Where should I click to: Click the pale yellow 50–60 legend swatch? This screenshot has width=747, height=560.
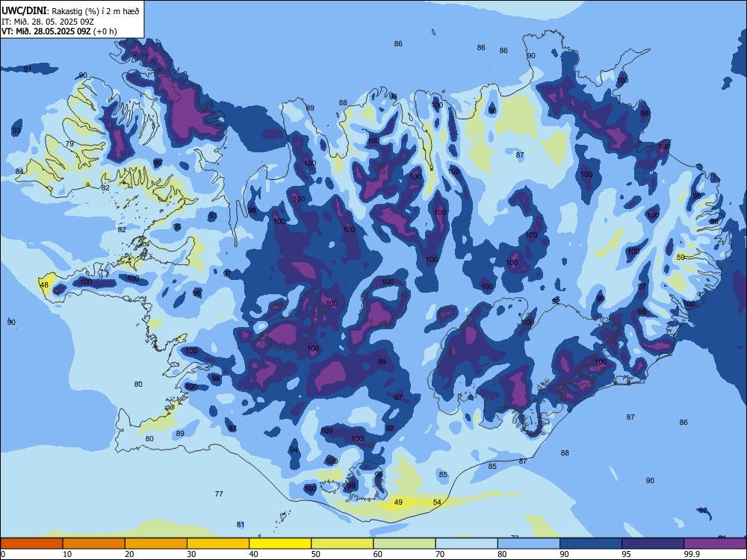click(342, 544)
